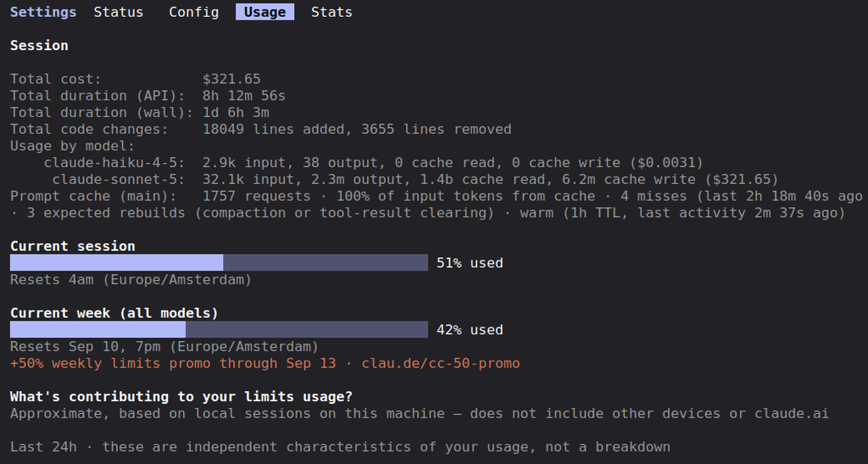The width and height of the screenshot is (868, 464).
Task: Click the +50% weekly limits promo text
Action: [x=173, y=364]
